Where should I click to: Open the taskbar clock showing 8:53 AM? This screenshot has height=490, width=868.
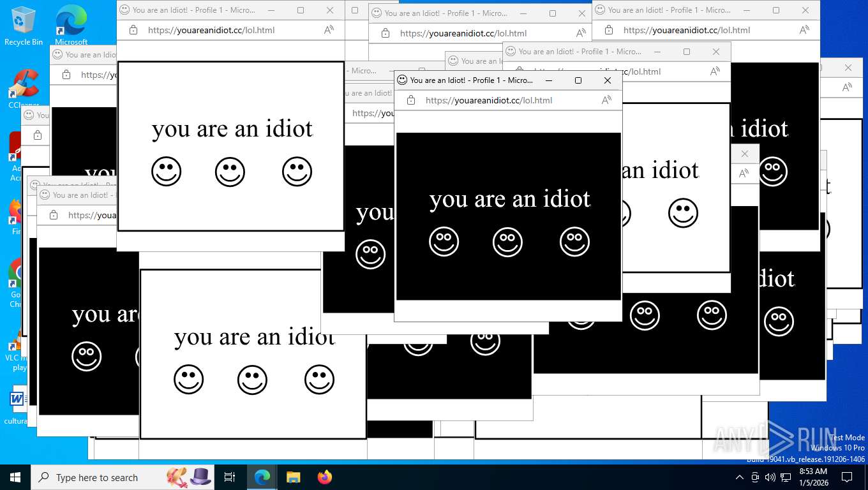click(813, 477)
